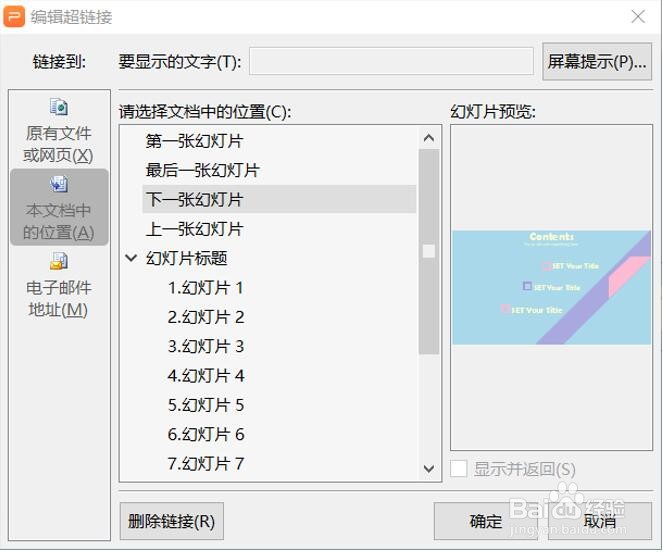The image size is (663, 553).
Task: Click the list scroll-down arrow
Action: coord(429,468)
